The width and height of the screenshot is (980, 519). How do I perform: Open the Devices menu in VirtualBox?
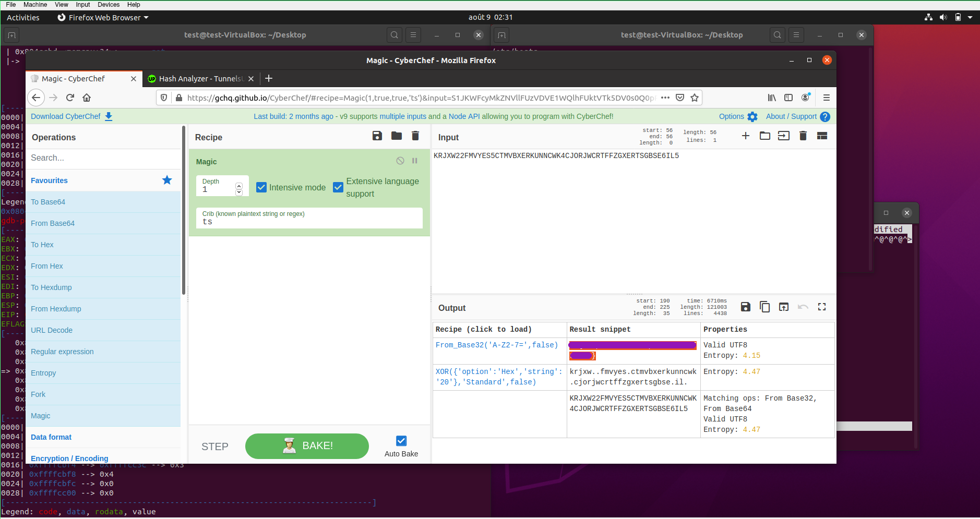tap(108, 5)
